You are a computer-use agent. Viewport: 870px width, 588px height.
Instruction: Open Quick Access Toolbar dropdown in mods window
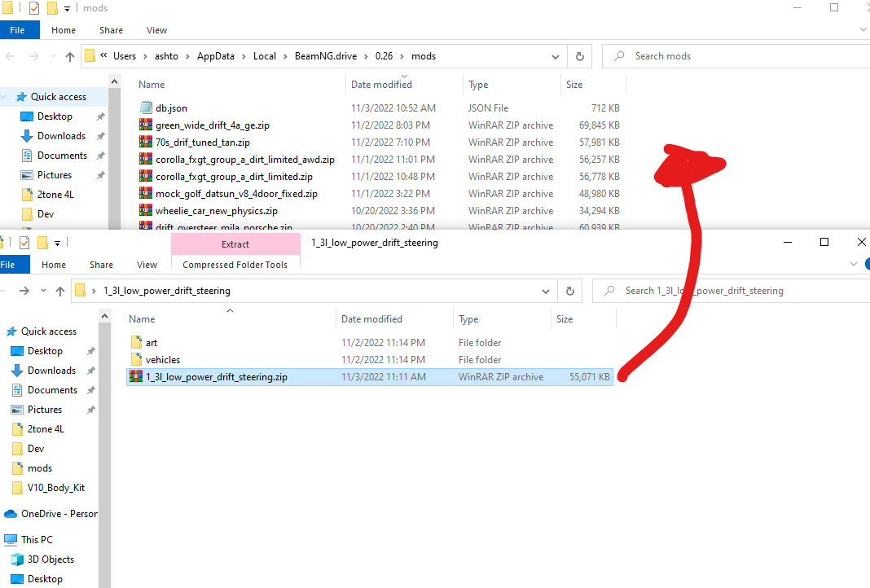pos(67,8)
